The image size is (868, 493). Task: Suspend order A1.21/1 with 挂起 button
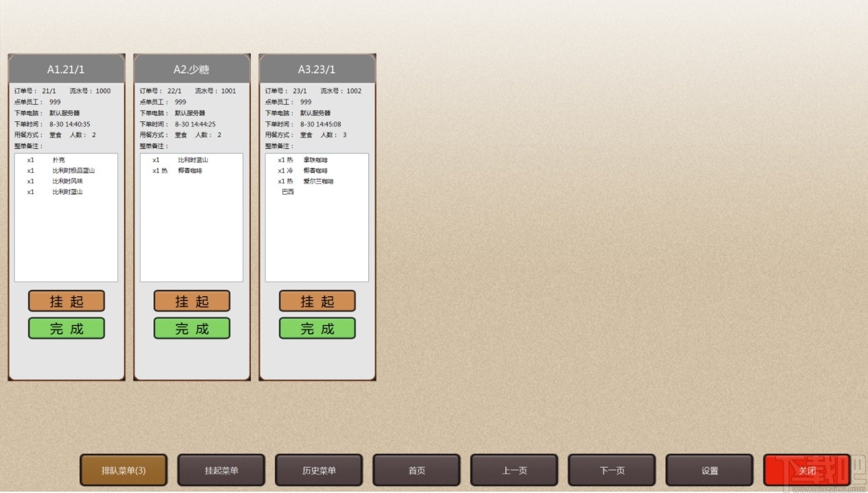(x=67, y=301)
